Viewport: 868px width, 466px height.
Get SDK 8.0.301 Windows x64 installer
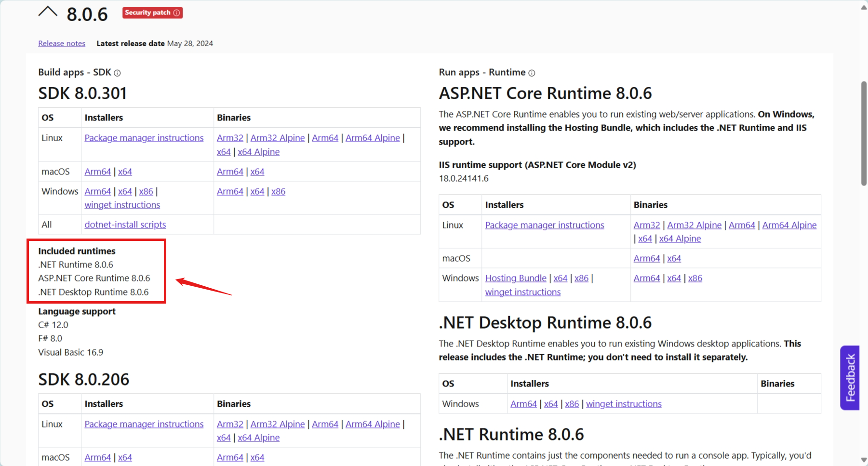125,191
